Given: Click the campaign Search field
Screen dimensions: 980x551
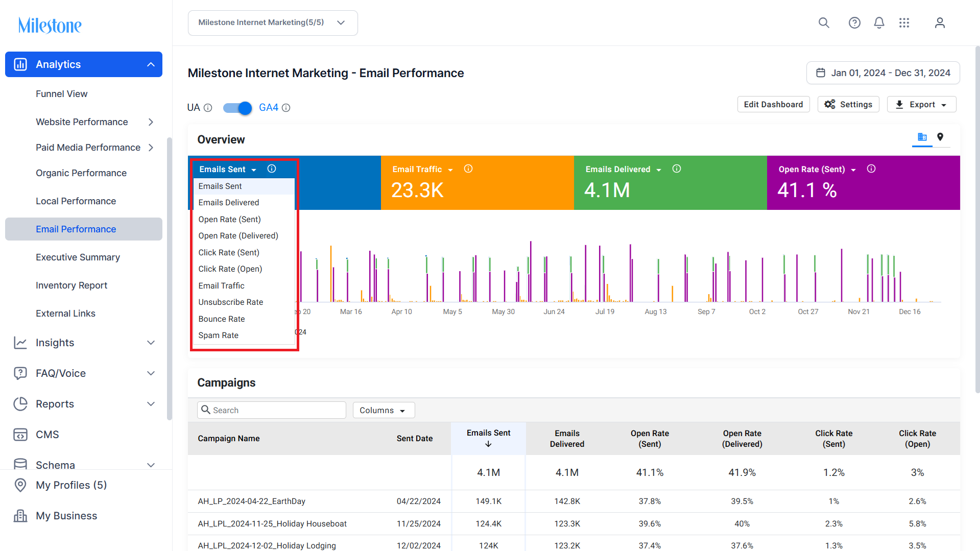Looking at the screenshot, I should click(272, 410).
